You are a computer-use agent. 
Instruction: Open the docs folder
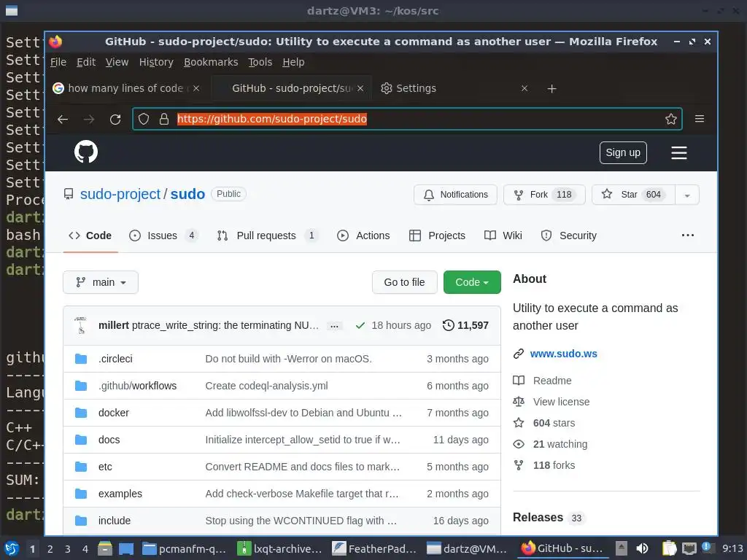click(x=109, y=440)
